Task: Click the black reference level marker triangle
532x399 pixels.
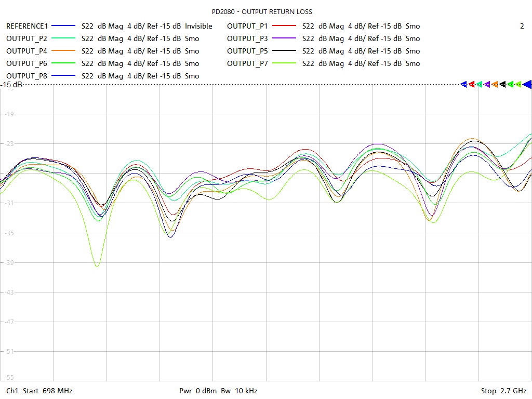Action: pos(502,85)
